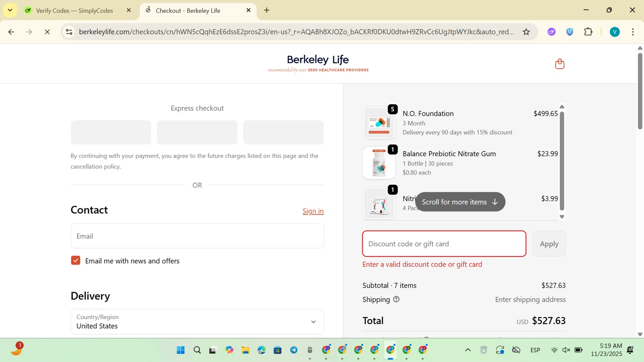This screenshot has width=644, height=362.
Task: Click the Sign in link
Action: (313, 211)
